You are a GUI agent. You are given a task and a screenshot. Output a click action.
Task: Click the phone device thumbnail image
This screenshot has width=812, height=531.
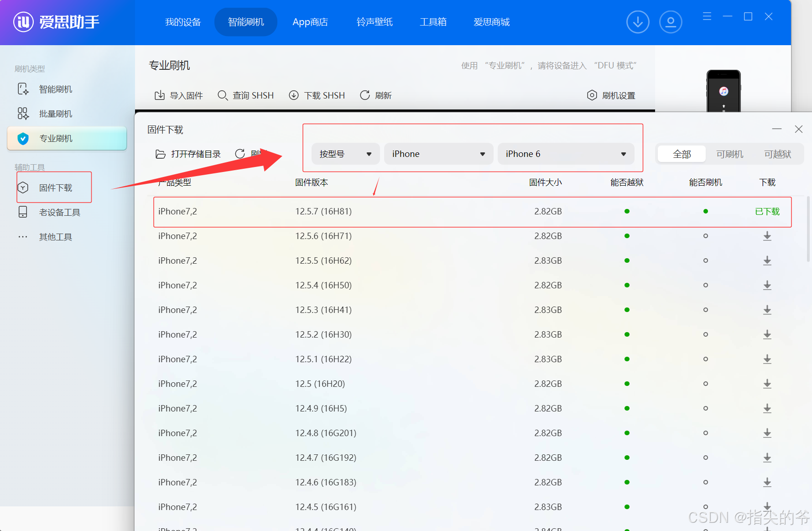[724, 91]
